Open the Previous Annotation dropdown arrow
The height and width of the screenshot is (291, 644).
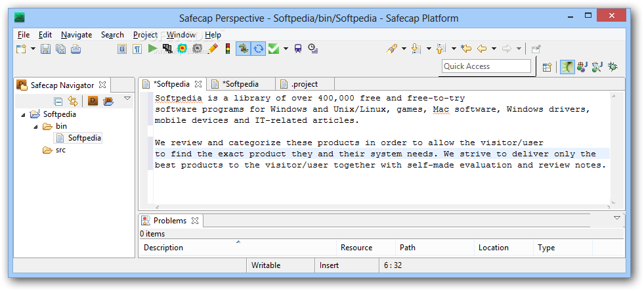(x=454, y=49)
